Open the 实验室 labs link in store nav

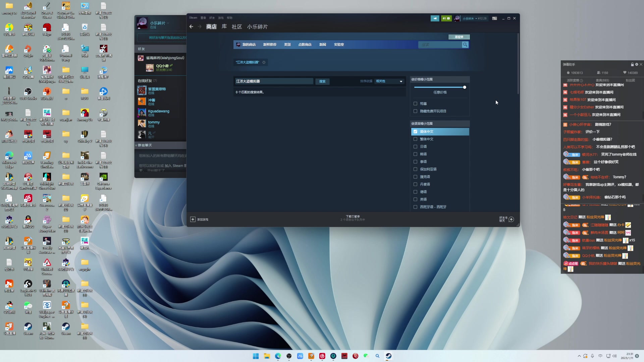coord(339,45)
